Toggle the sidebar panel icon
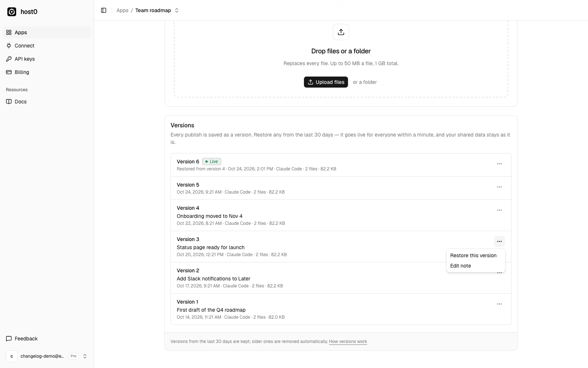The image size is (588, 368). [x=104, y=10]
